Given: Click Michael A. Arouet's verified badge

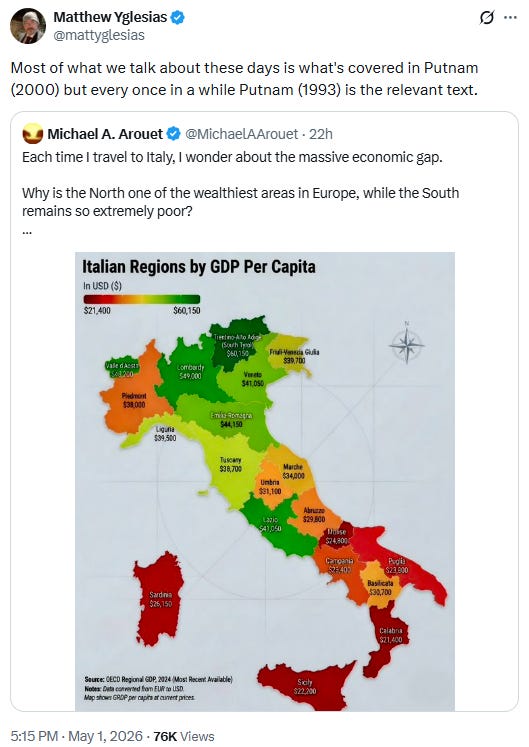Looking at the screenshot, I should (x=173, y=134).
